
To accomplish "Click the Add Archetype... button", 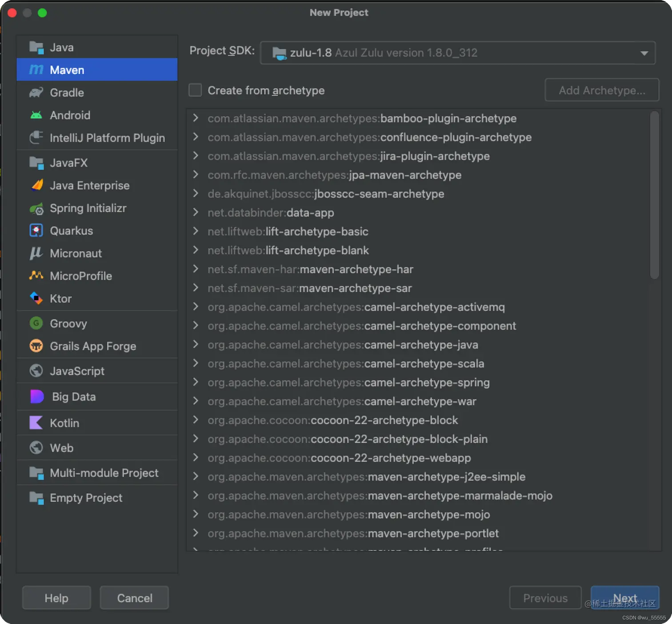I will (602, 90).
